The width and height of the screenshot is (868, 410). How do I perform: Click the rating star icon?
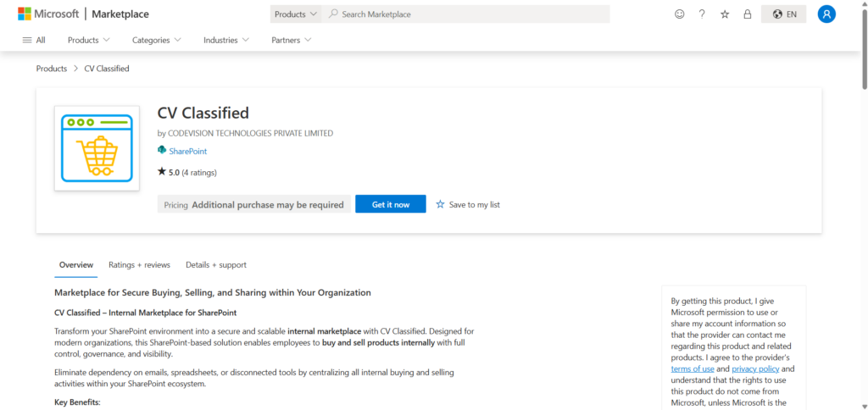pyautogui.click(x=162, y=171)
